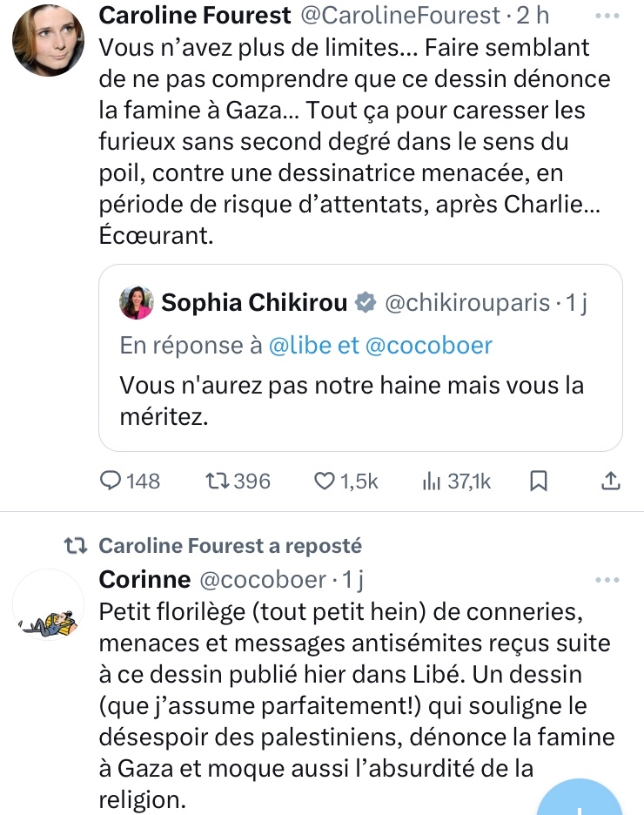Open Corinne's display name profile

(144, 579)
